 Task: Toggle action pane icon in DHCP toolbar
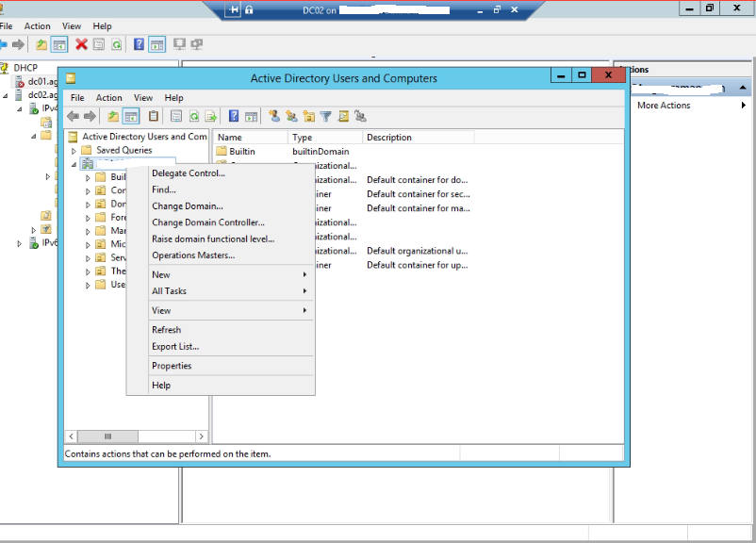click(x=157, y=45)
